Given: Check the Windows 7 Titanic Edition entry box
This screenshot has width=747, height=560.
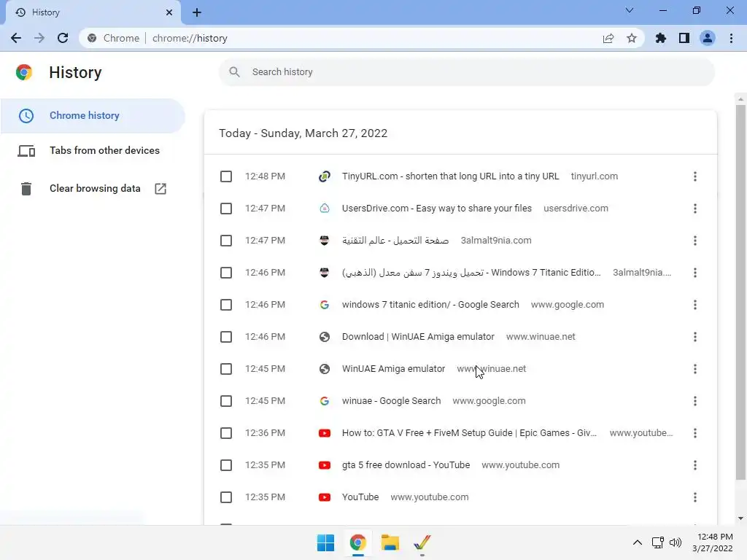Looking at the screenshot, I should coord(226,273).
